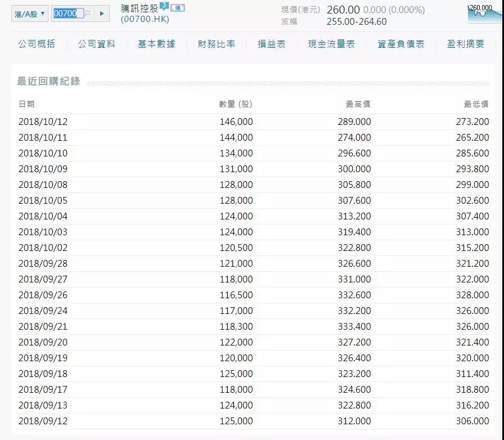This screenshot has height=440, width=504.
Task: Open the 損益表 tab
Action: point(272,44)
